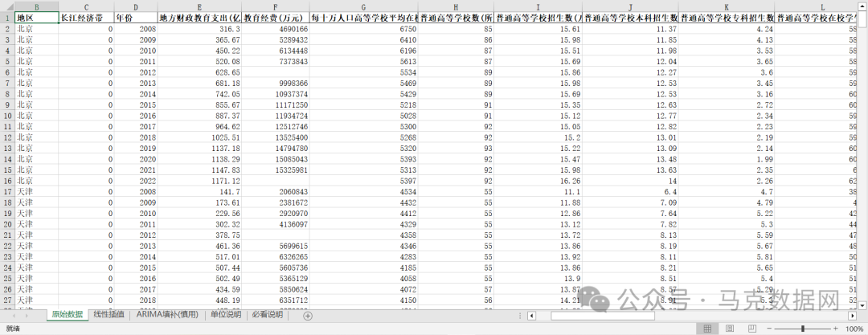Viewport: 868px width, 335px height.
Task: Click cell with value 4690166
Action: (x=276, y=29)
